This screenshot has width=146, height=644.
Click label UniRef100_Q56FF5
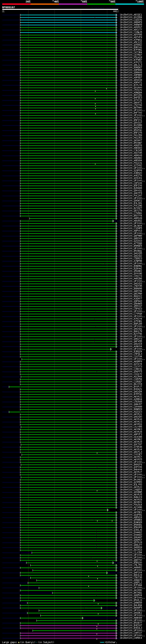131,371
